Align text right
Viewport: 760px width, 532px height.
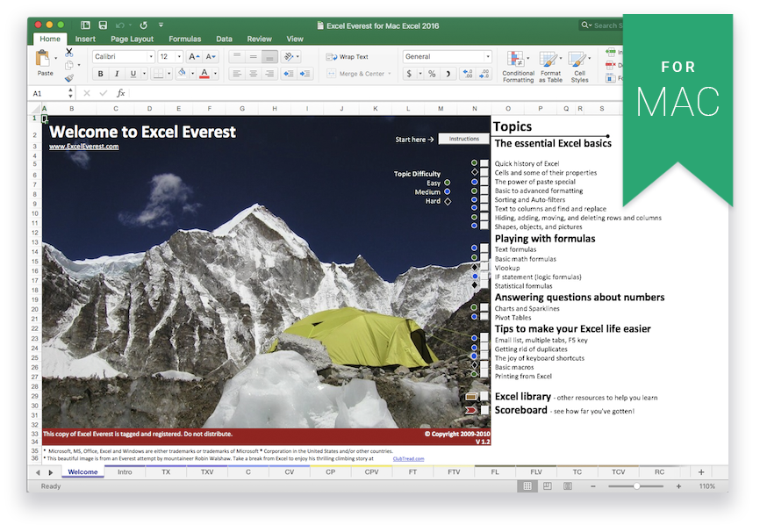pos(269,74)
